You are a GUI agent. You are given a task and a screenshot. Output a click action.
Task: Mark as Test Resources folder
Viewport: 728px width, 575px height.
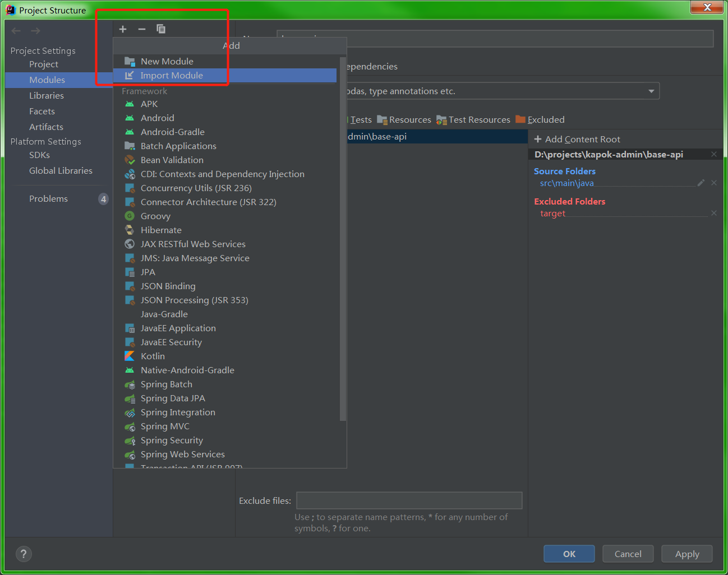(x=473, y=120)
